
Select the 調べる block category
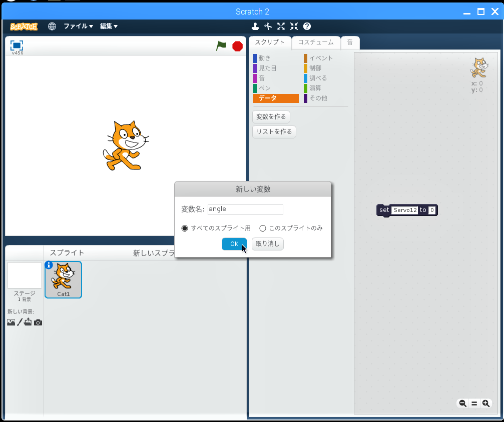(326, 78)
